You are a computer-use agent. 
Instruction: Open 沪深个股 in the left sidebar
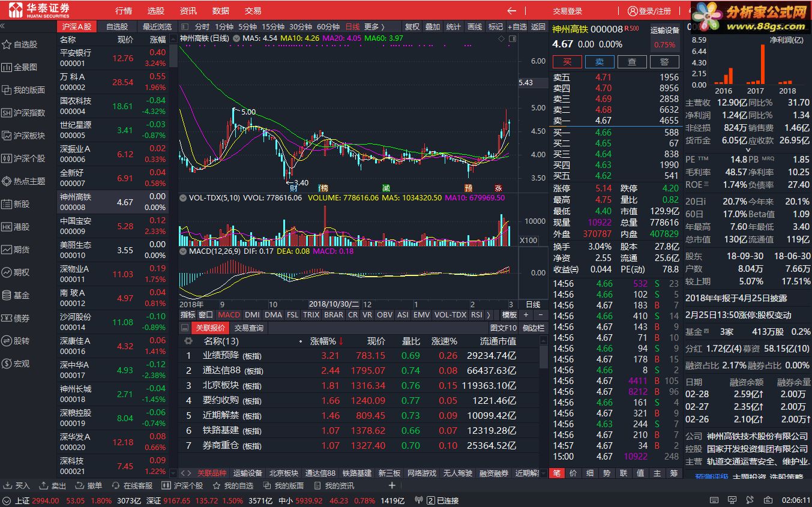tap(24, 158)
